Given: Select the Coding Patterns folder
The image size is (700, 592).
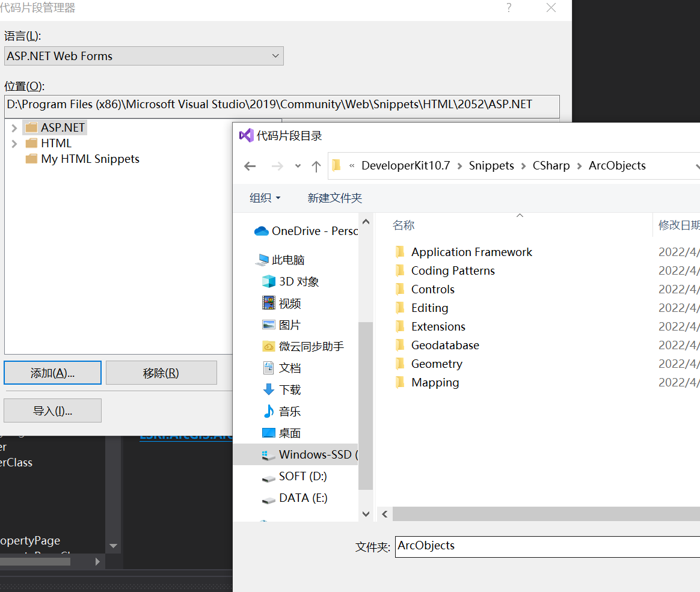Looking at the screenshot, I should 444,271.
